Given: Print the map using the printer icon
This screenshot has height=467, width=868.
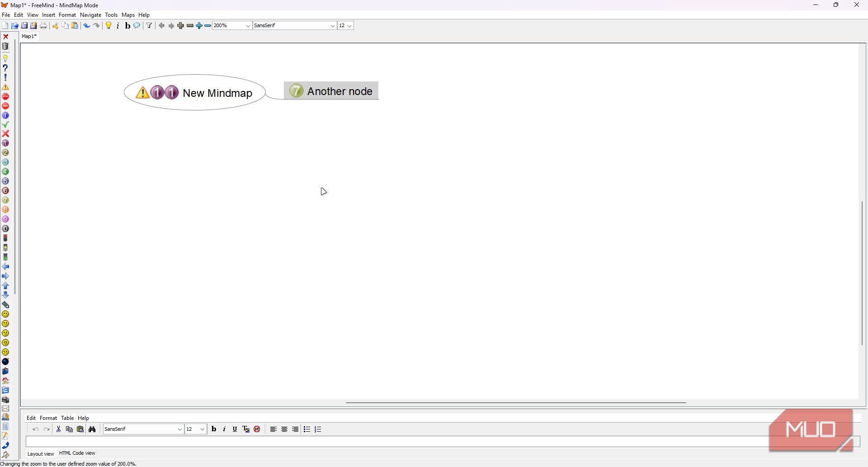Looking at the screenshot, I should [x=43, y=26].
